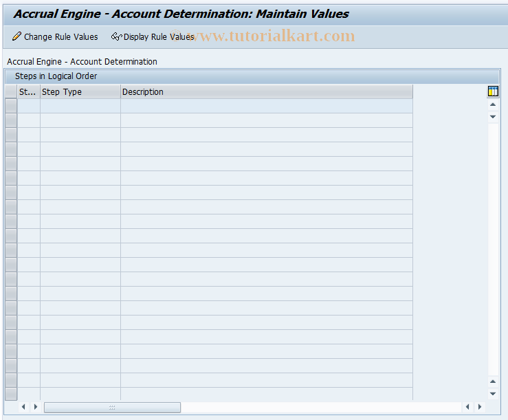Image resolution: width=508 pixels, height=420 pixels.
Task: Click the St... column header
Action: pyautogui.click(x=28, y=91)
